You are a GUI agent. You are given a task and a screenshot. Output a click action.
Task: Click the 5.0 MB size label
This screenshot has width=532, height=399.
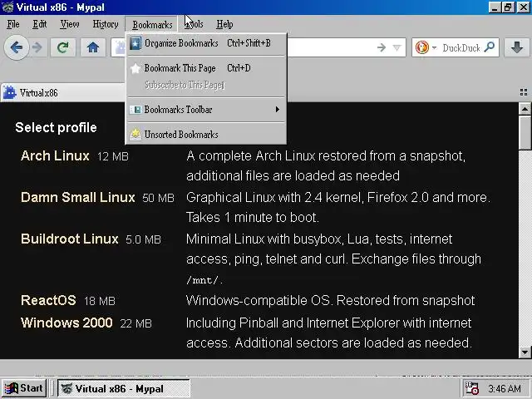(143, 239)
